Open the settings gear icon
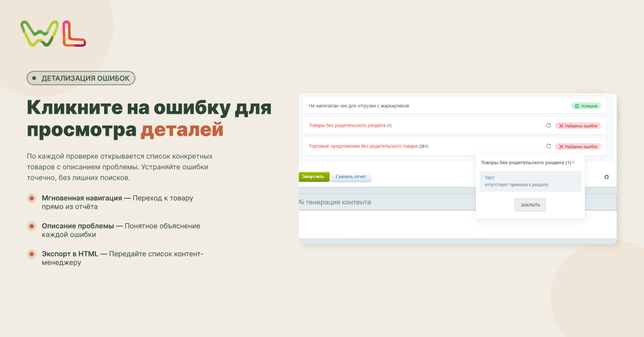 [x=606, y=177]
